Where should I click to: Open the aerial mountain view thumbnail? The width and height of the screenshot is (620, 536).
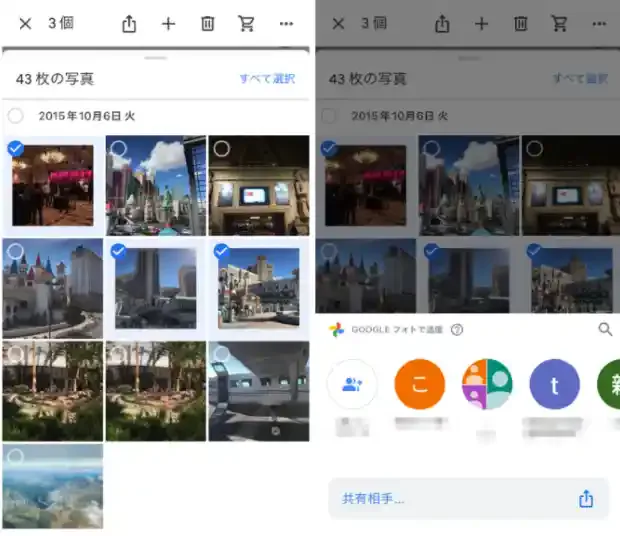pyautogui.click(x=53, y=486)
